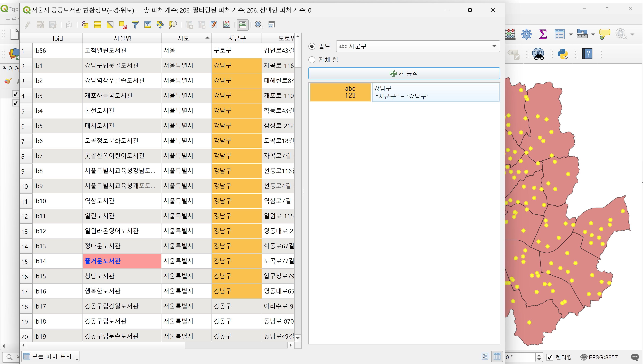Click the 새 규칙 button
Screen dimensions: 643x364
[404, 73]
